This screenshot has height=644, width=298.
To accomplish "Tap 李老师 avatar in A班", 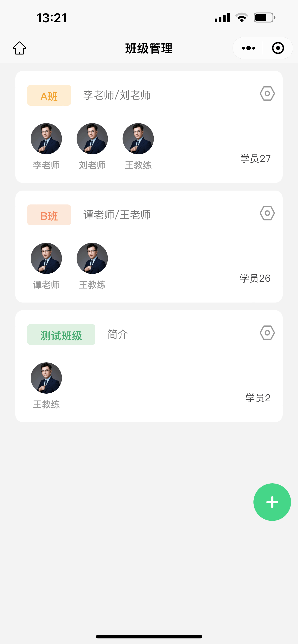I will (46, 139).
